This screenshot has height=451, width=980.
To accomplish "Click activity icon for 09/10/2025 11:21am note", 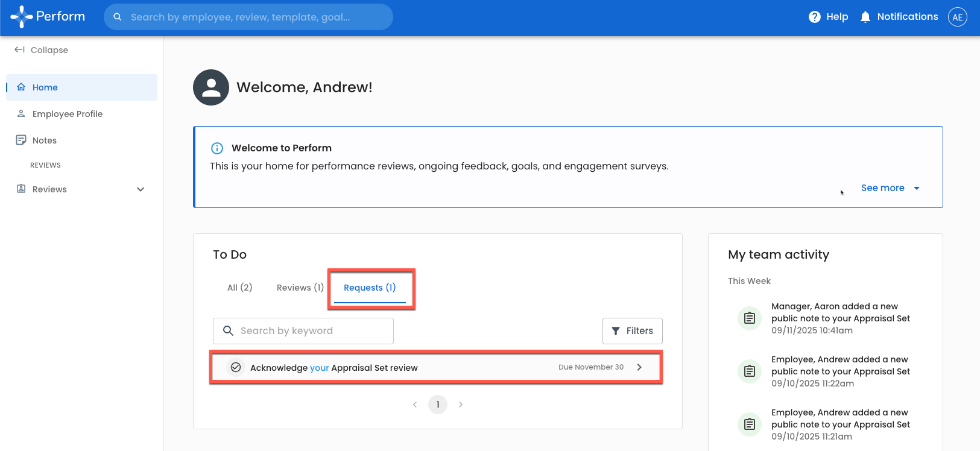I will point(750,424).
